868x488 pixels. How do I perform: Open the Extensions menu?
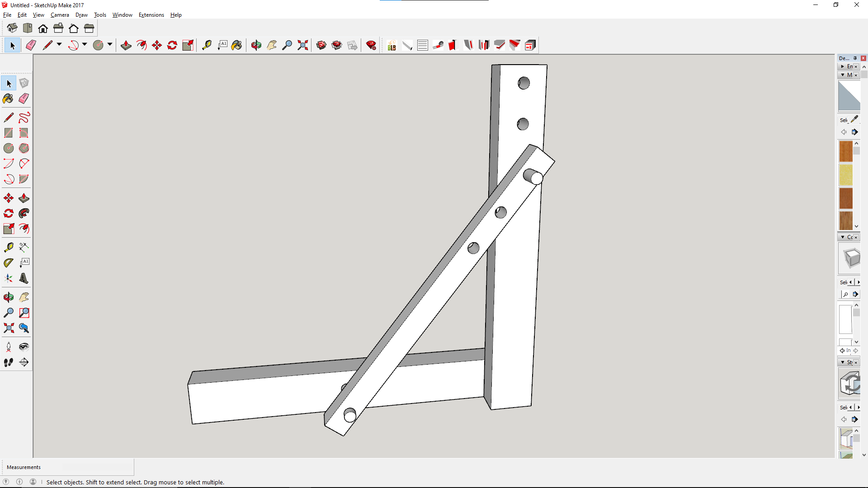(151, 15)
